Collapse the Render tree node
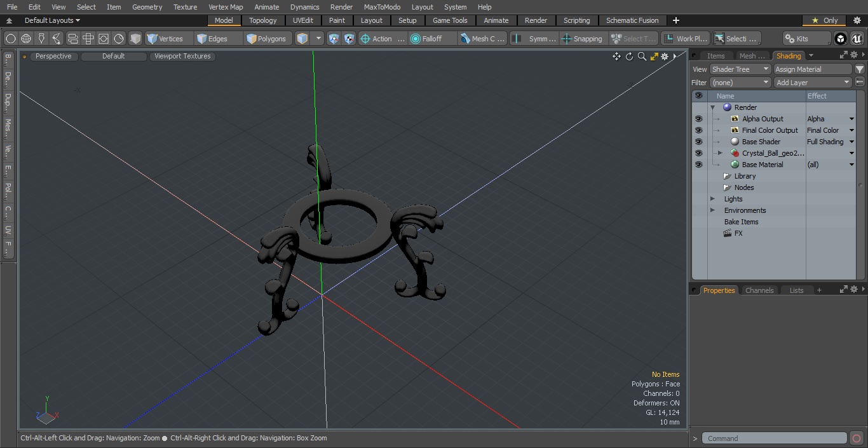The image size is (868, 448). tap(713, 107)
